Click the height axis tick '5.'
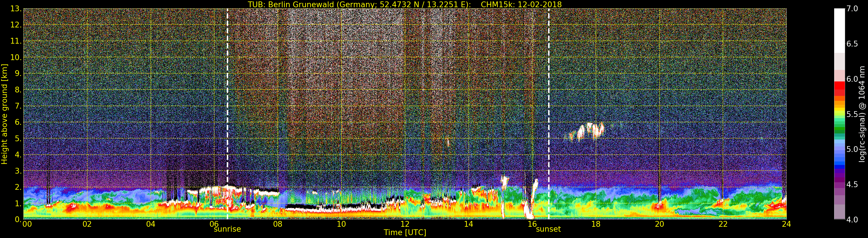This screenshot has height=238, width=868. [18, 138]
